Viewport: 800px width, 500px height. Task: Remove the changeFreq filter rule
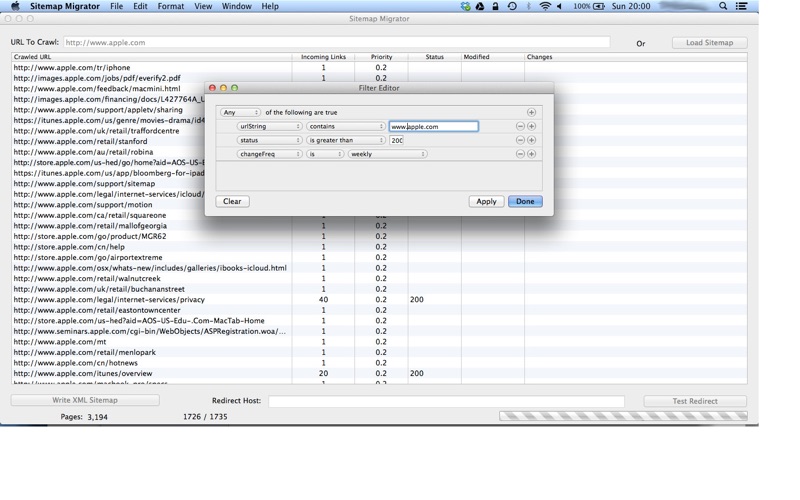coord(520,154)
